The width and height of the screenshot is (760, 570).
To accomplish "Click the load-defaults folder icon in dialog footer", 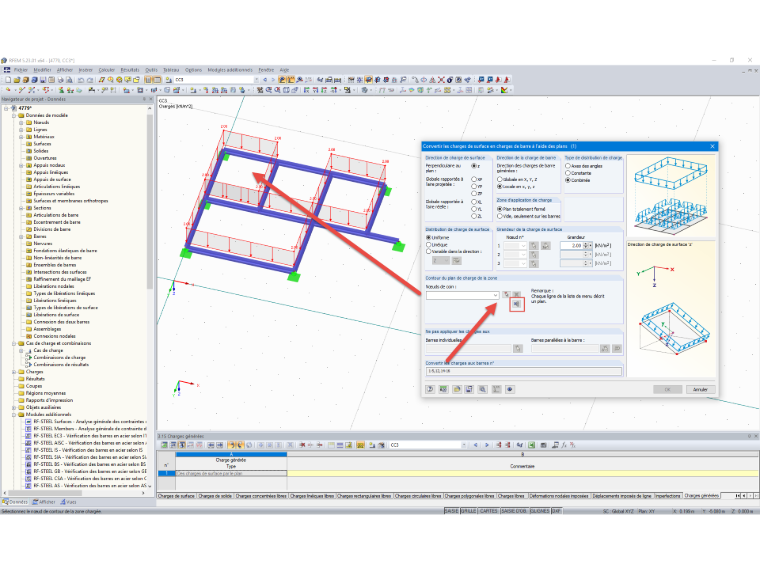I will click(x=457, y=389).
